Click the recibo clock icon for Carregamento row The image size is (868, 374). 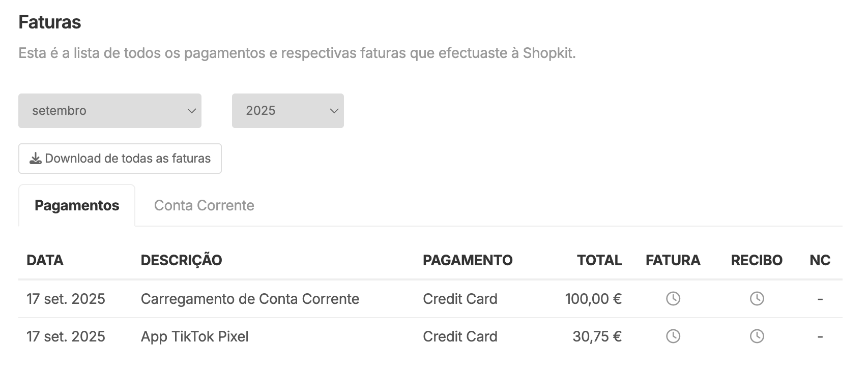(757, 298)
